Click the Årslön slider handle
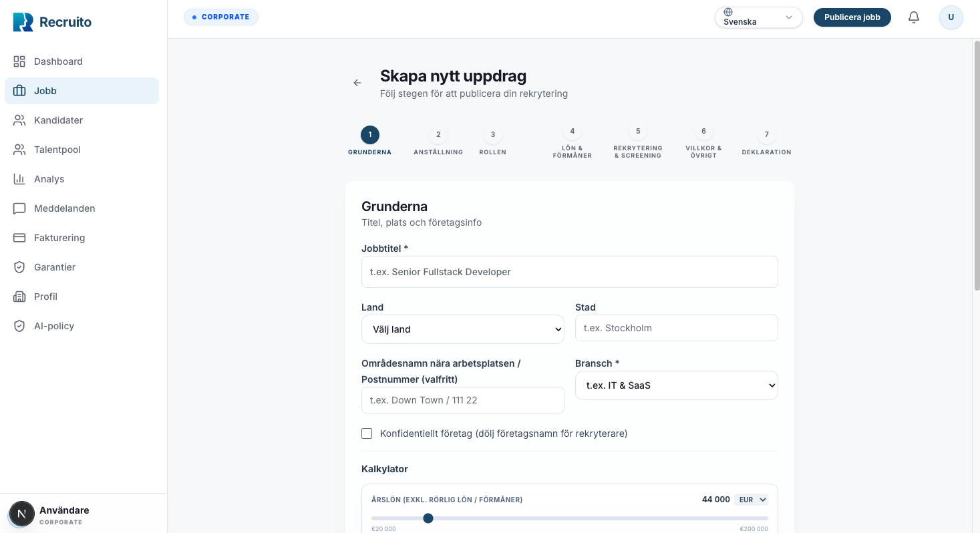 pyautogui.click(x=428, y=518)
